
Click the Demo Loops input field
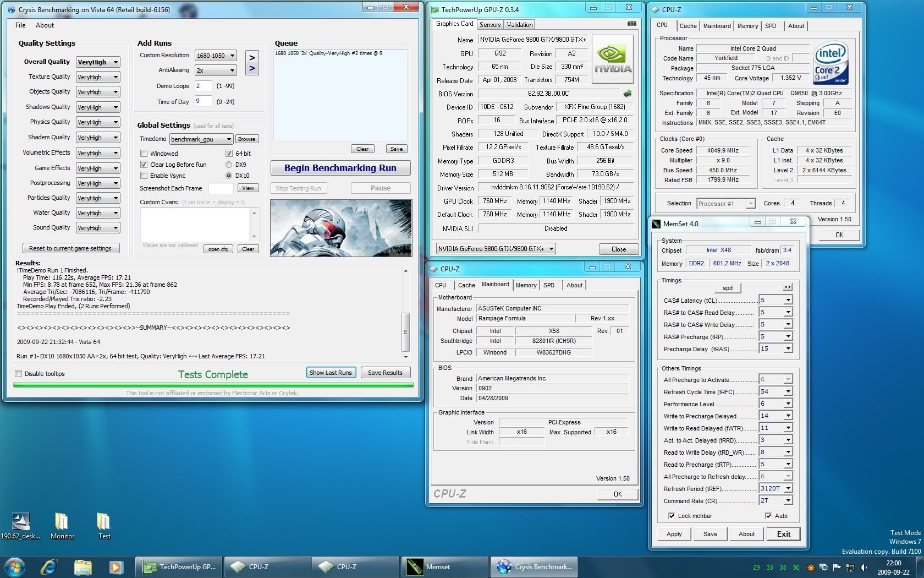point(203,86)
